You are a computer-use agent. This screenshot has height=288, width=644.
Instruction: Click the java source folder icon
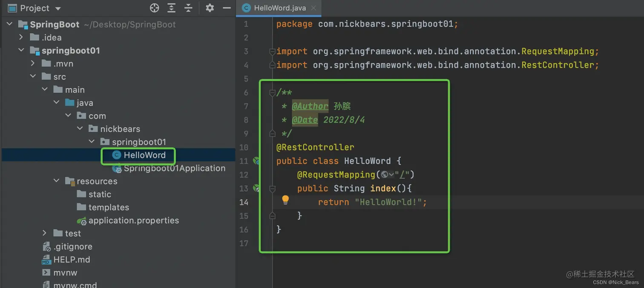[70, 103]
